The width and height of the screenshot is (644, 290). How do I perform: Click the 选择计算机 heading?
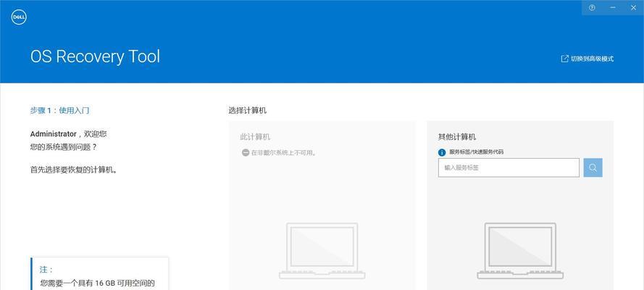tap(248, 110)
